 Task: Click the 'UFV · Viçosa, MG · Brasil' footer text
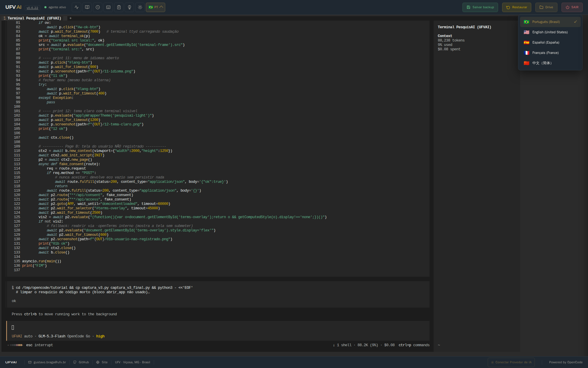(x=132, y=362)
